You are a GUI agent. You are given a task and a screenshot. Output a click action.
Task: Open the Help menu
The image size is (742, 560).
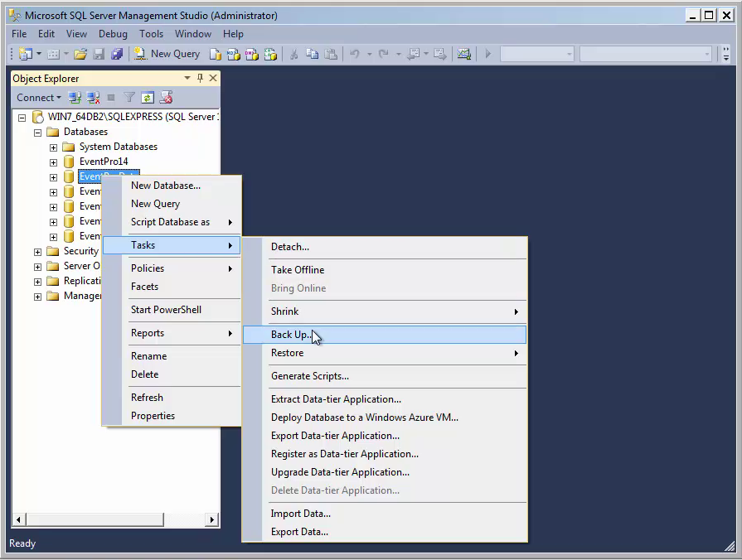(233, 34)
